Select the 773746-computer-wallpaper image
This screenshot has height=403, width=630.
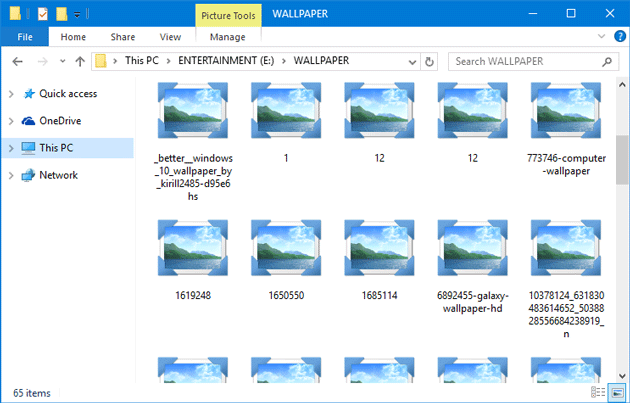[566, 129]
